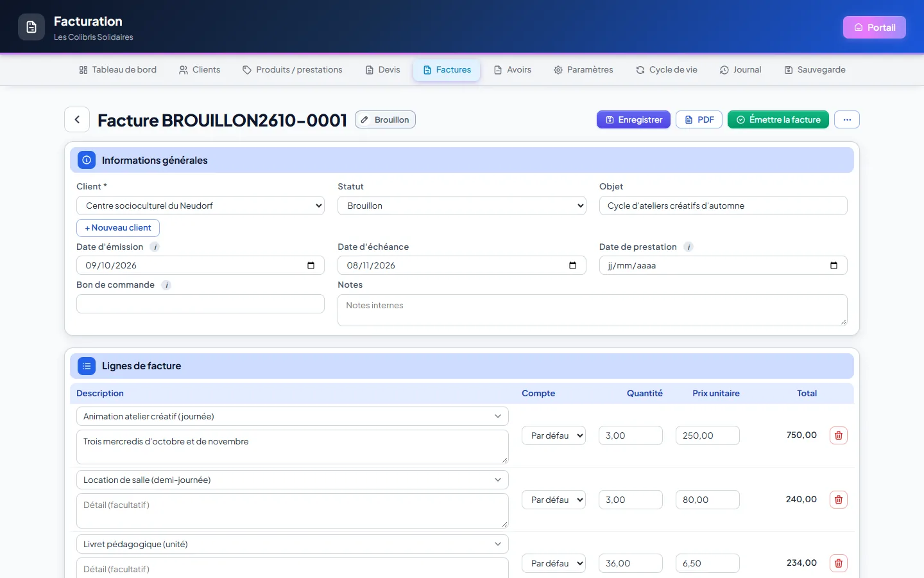This screenshot has width=924, height=578.
Task: Open Compte dropdown for the 240,00 line
Action: click(554, 500)
